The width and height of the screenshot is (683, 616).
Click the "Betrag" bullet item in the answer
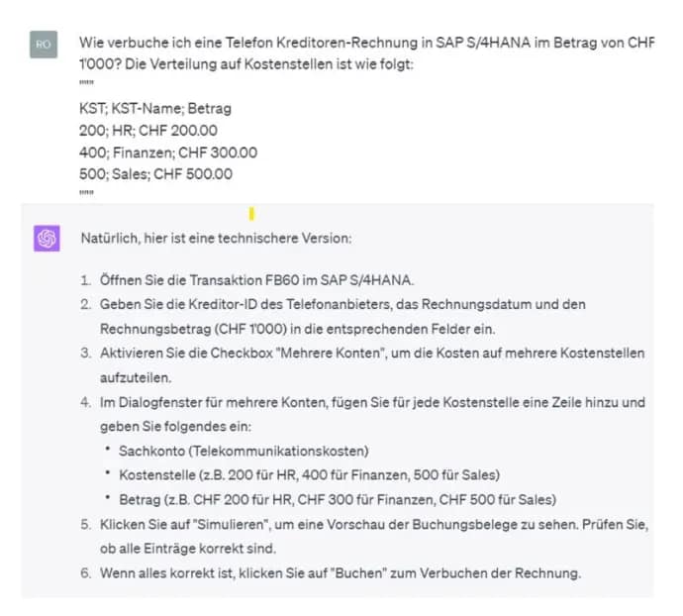tap(337, 498)
